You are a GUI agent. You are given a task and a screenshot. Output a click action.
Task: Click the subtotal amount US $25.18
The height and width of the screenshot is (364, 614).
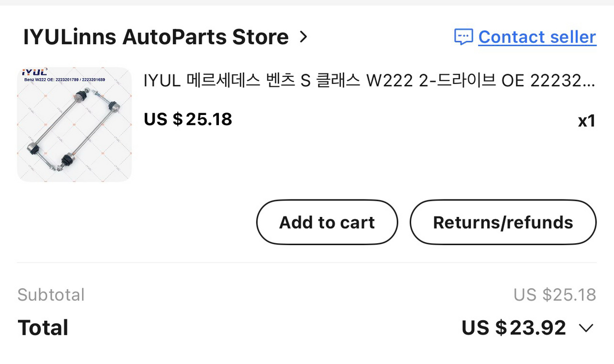tap(555, 295)
